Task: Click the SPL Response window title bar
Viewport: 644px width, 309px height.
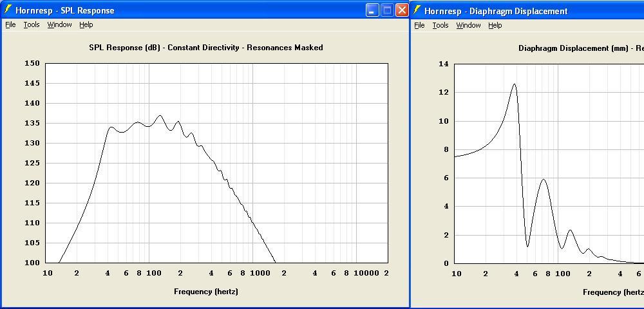Action: tap(205, 10)
